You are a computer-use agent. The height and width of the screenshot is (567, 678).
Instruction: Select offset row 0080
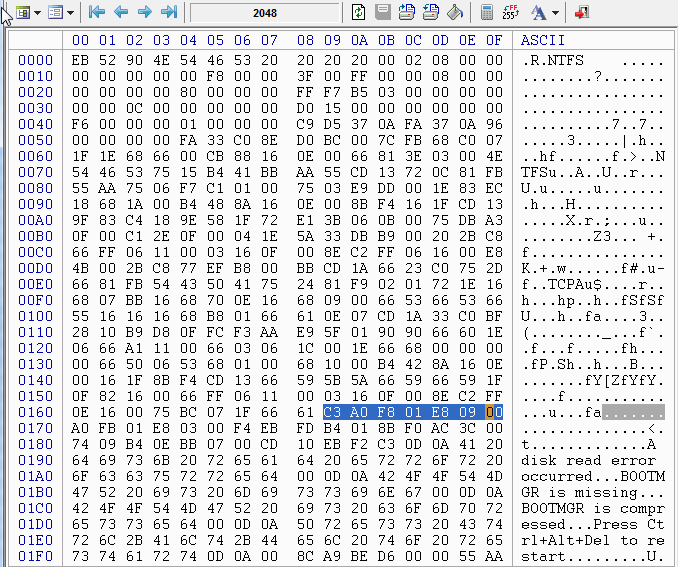point(35,188)
